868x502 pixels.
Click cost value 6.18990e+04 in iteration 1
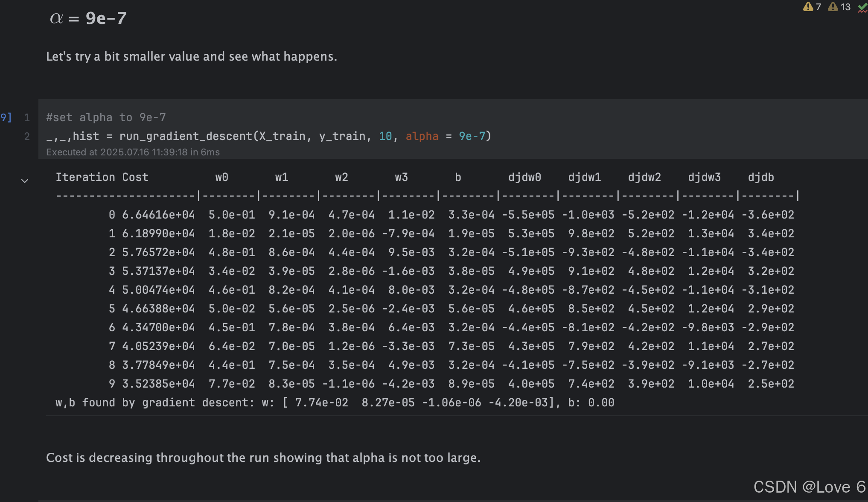tap(158, 233)
